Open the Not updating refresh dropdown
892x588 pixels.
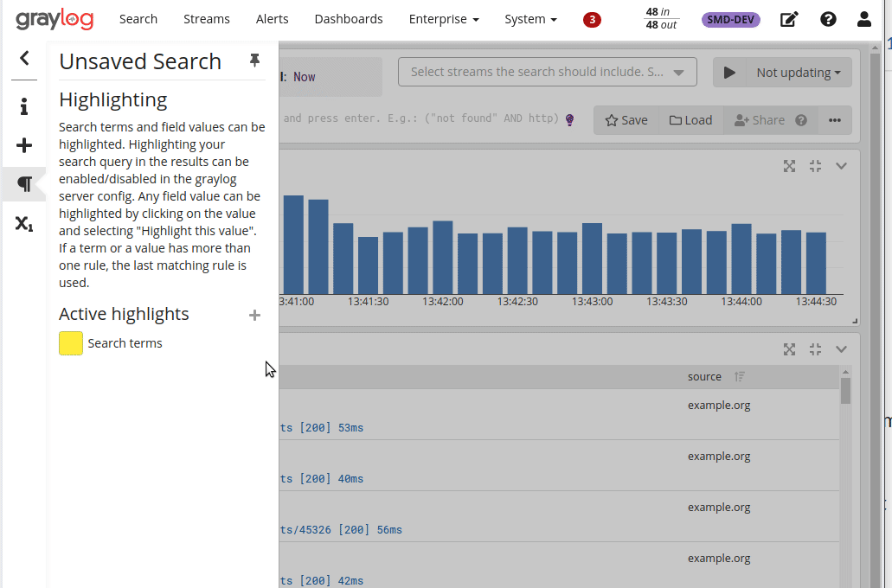tap(799, 73)
